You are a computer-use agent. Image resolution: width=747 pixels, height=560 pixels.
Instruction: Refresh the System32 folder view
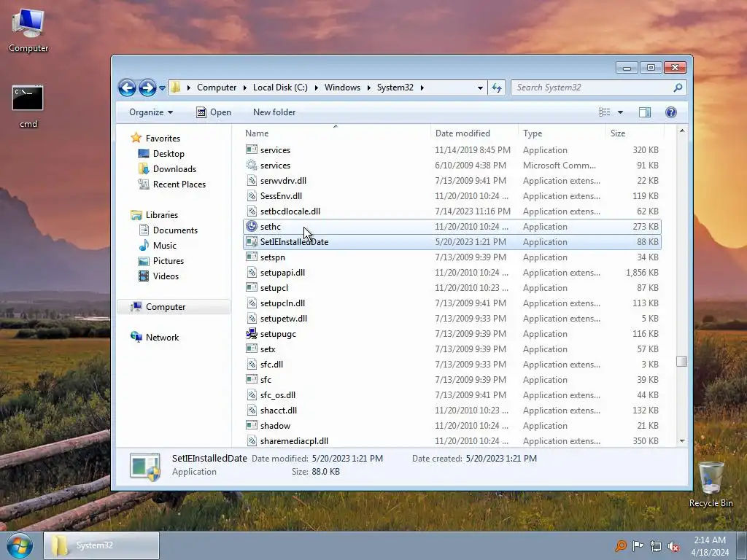click(x=497, y=87)
